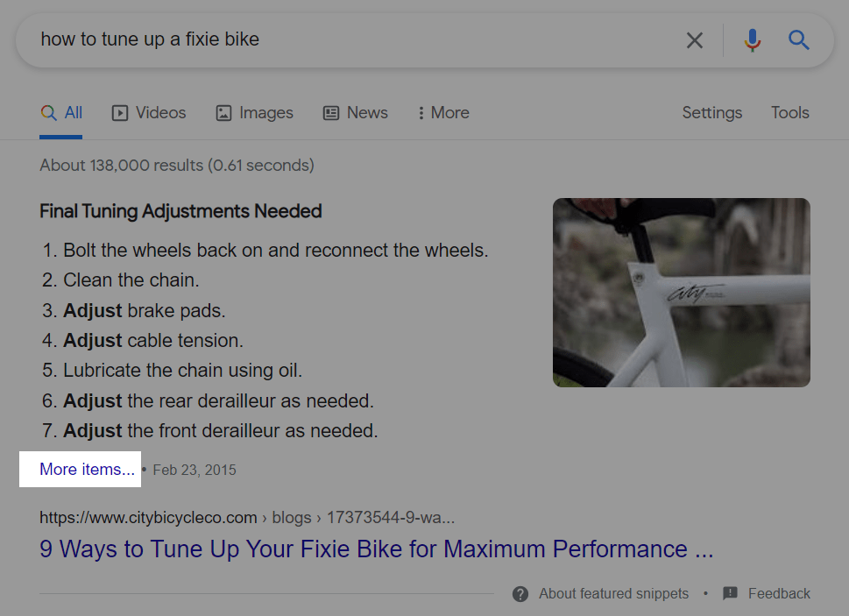This screenshot has height=616, width=849.
Task: Focus the search box with fixie query
Action: point(350,40)
